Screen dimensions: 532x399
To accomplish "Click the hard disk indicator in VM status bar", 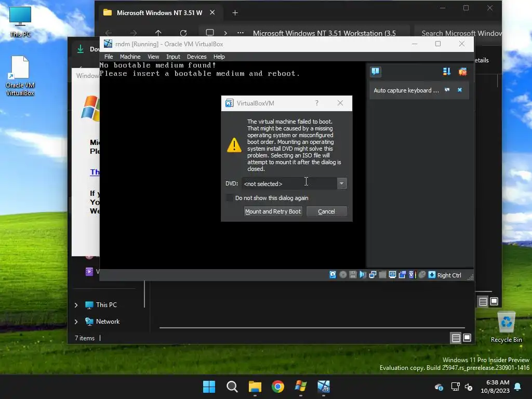I will (333, 275).
